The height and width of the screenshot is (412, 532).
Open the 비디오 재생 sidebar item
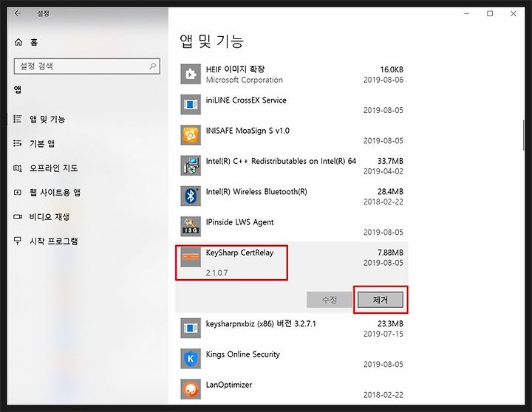(x=87, y=216)
